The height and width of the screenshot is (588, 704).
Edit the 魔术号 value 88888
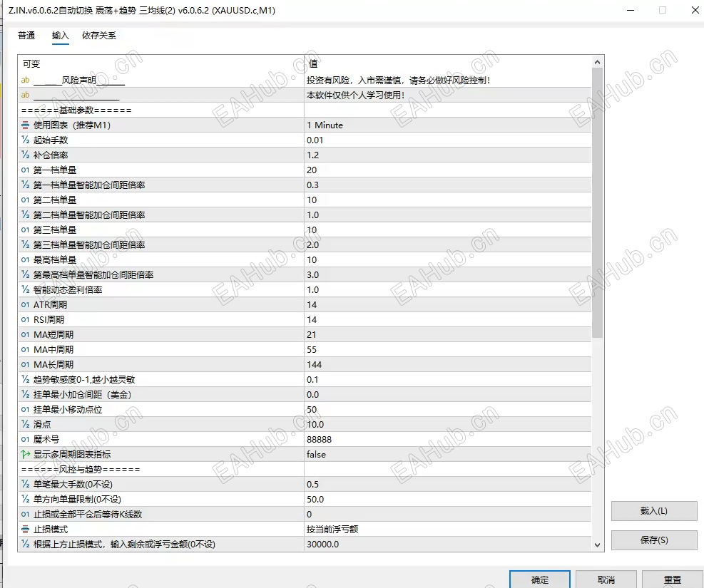pos(448,439)
